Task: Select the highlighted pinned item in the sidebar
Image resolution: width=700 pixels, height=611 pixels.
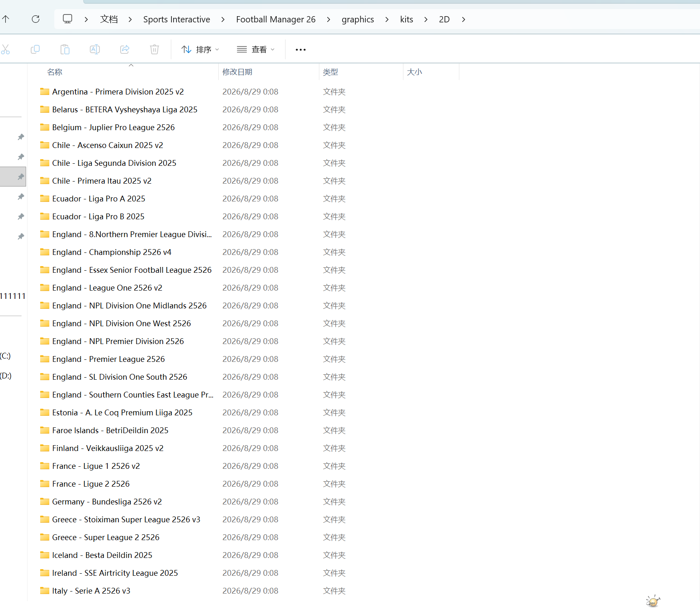Action: (x=13, y=177)
